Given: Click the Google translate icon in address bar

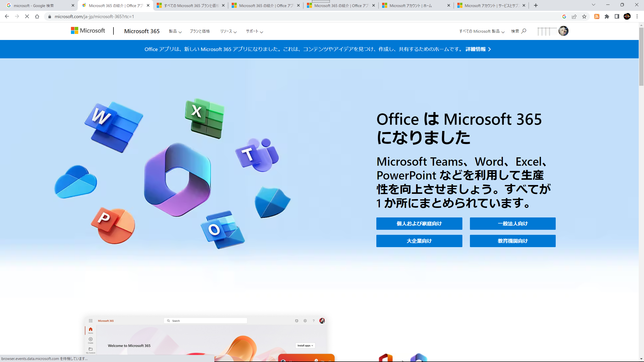Looking at the screenshot, I should pos(564,16).
